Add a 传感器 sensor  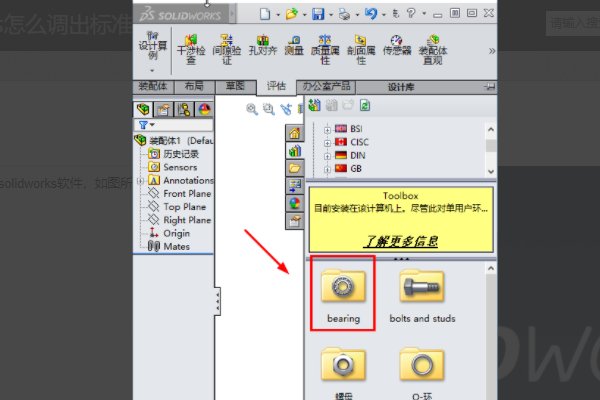click(397, 45)
